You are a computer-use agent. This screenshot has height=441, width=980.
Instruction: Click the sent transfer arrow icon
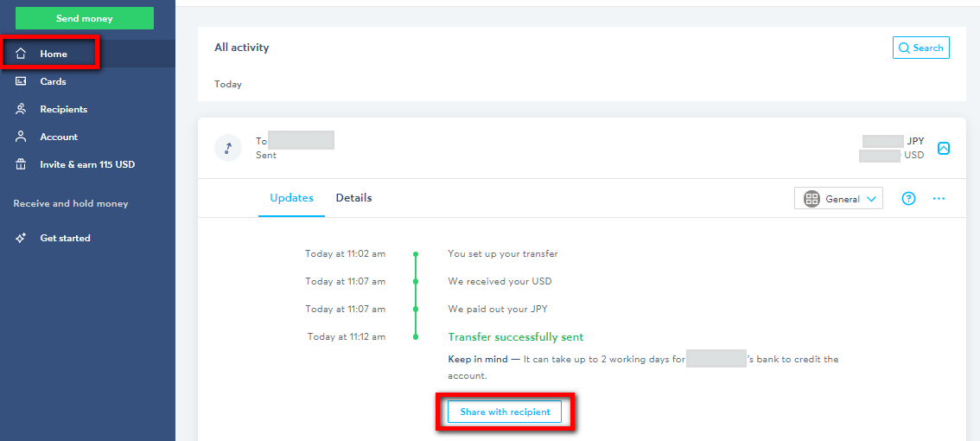pos(228,148)
